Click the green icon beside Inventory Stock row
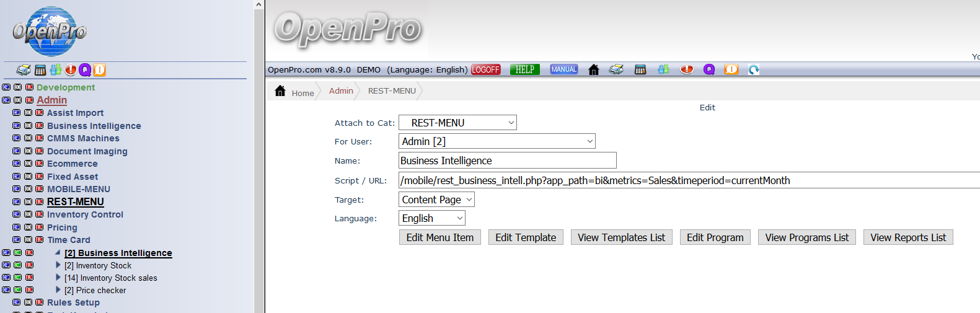 18,265
